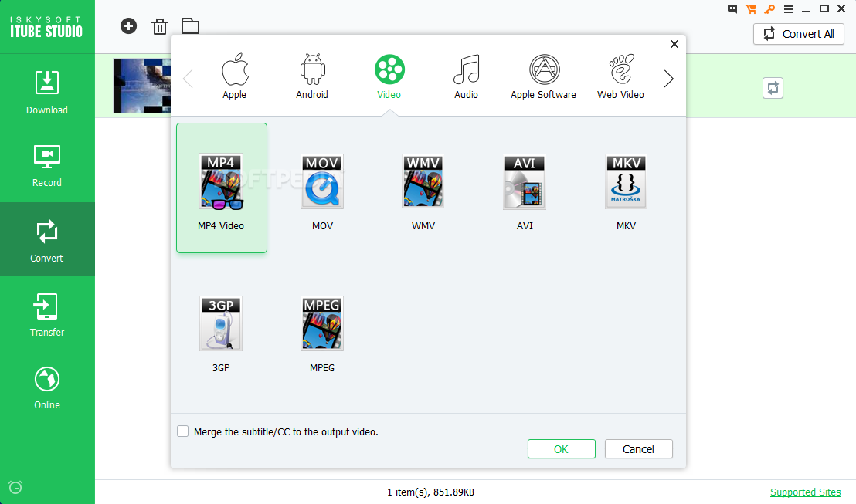Open the Download section in sidebar
The width and height of the screenshot is (856, 504).
47,92
